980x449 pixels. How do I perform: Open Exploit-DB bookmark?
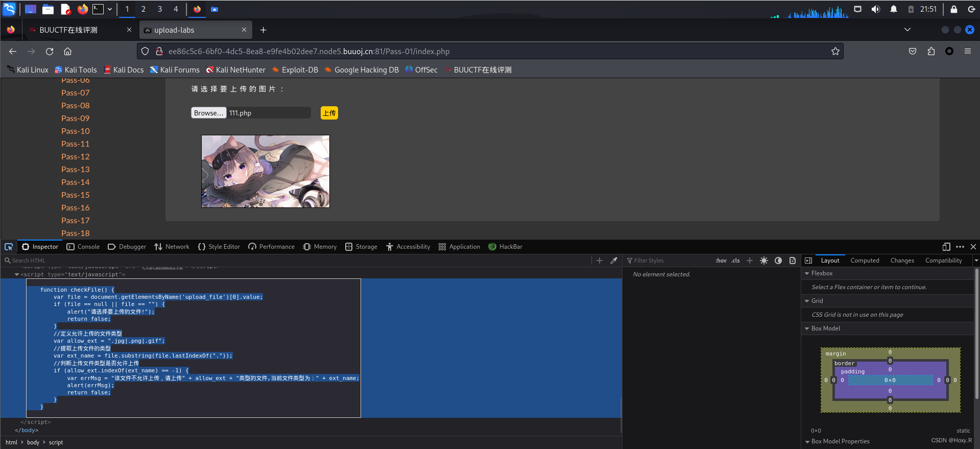[x=295, y=70]
